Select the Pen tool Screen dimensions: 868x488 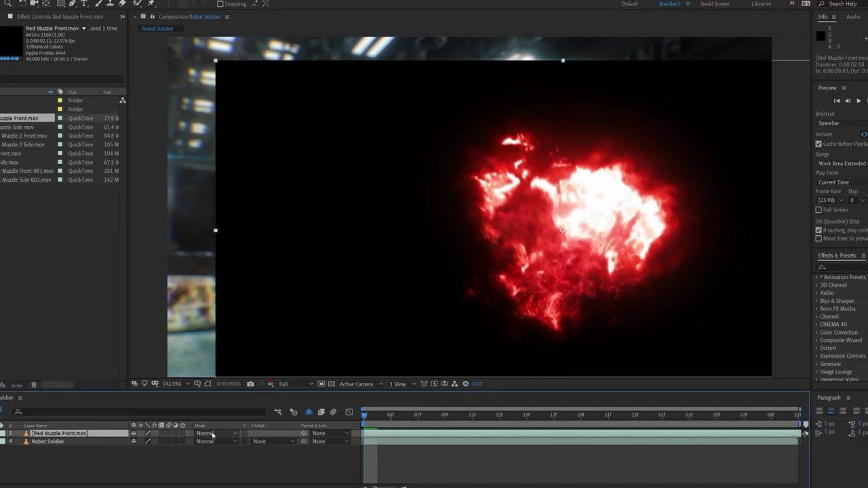click(x=73, y=3)
